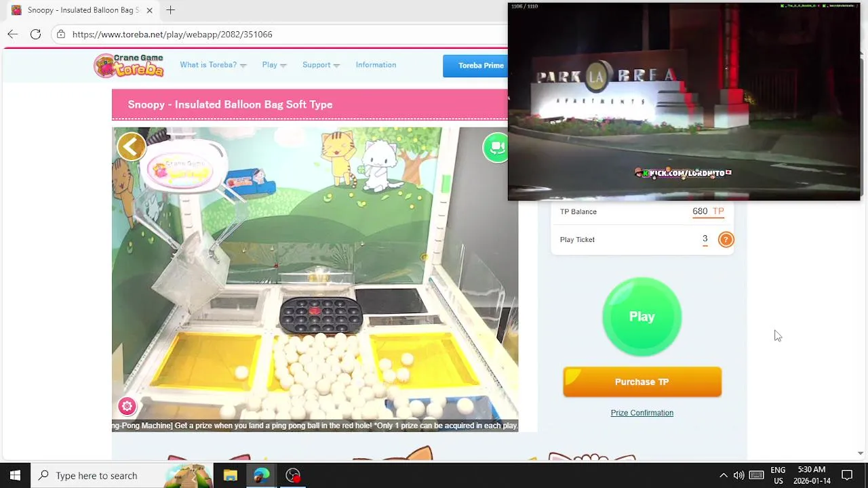
Task: Click the Toreba Crane Game logo
Action: tap(129, 65)
